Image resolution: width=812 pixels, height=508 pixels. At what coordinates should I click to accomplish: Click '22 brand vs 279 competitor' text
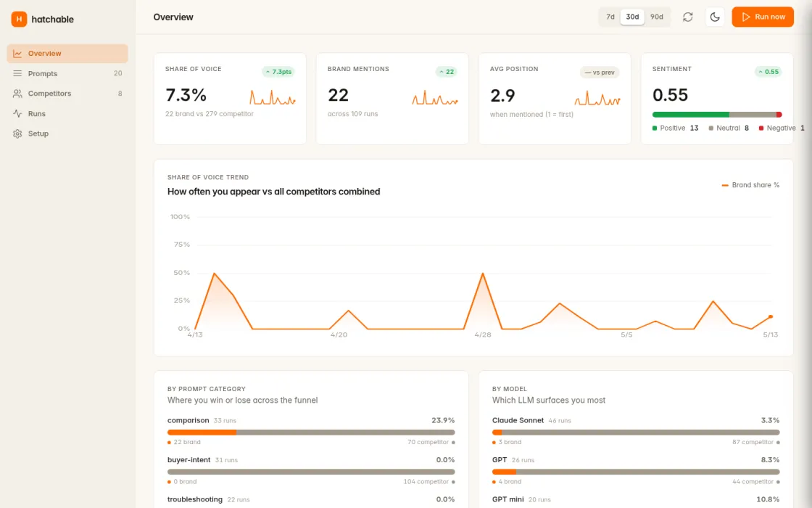[210, 113]
